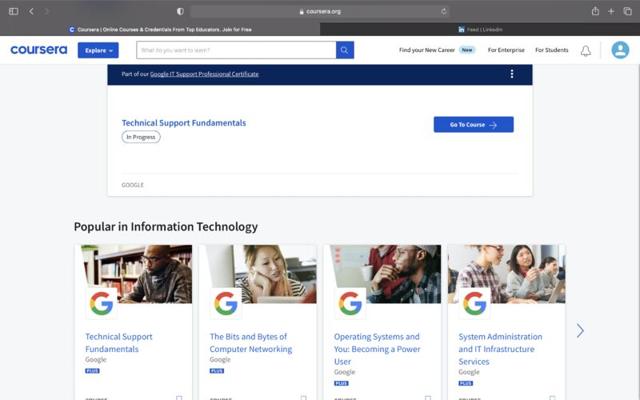Reload page using refresh icon
Screen dimensions: 640x400
tap(444, 11)
